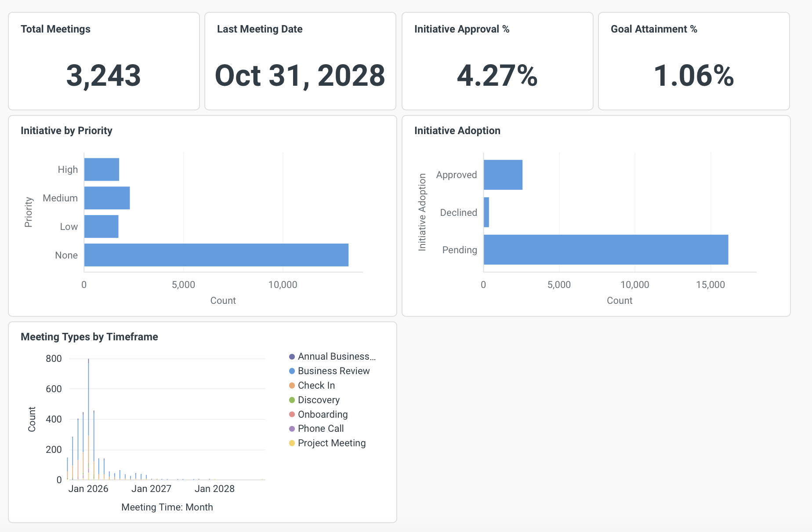
Task: Click the Last Meeting Date card
Action: tap(300, 61)
